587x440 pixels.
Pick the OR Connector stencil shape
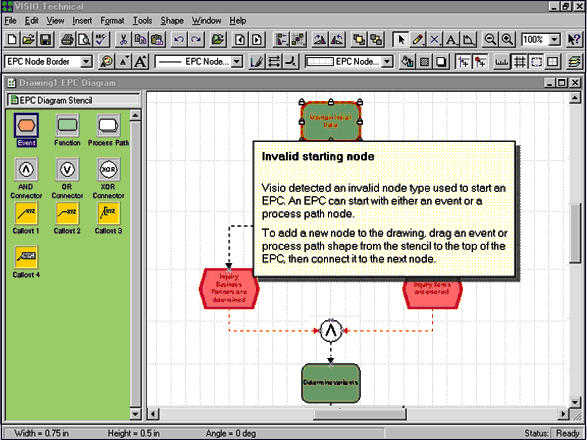click(x=67, y=178)
